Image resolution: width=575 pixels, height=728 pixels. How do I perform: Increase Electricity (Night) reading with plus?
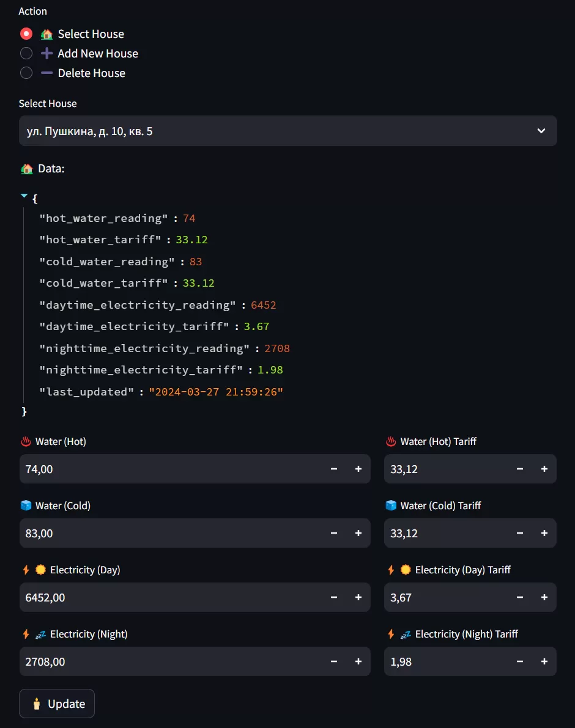358,661
